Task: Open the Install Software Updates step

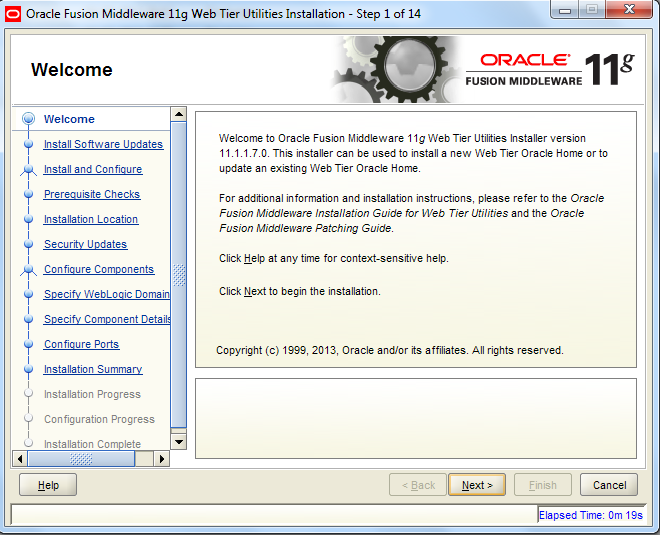Action: 104,144
